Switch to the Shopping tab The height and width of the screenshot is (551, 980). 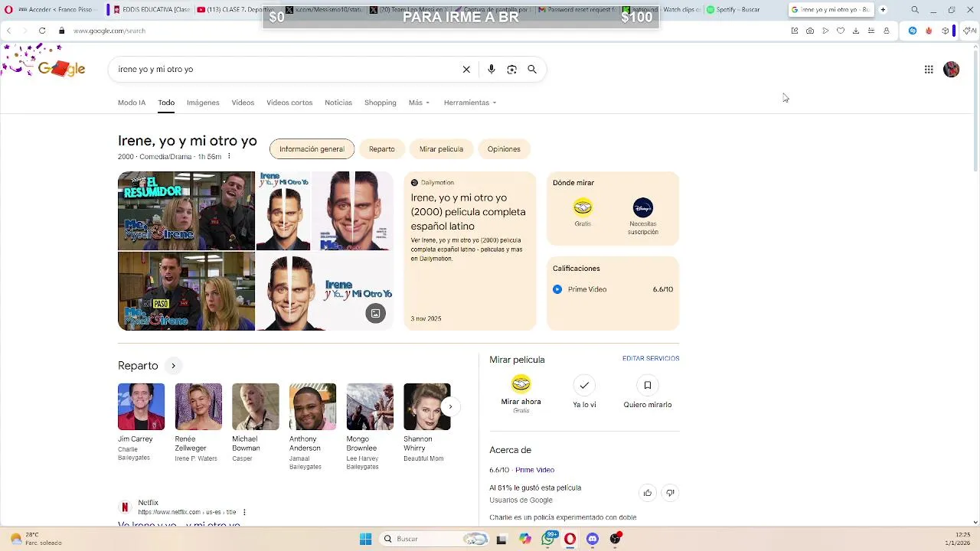[381, 103]
